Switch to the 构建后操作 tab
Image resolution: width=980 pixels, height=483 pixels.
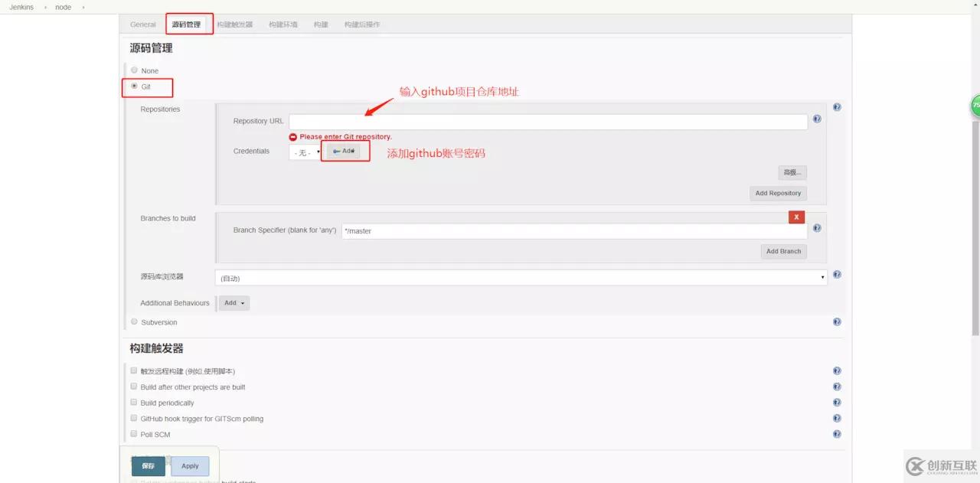[362, 24]
